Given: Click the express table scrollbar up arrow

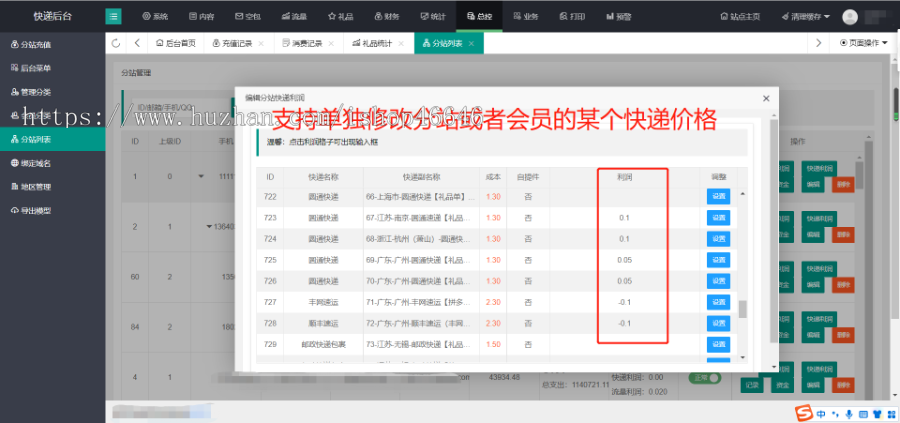Looking at the screenshot, I should [743, 194].
